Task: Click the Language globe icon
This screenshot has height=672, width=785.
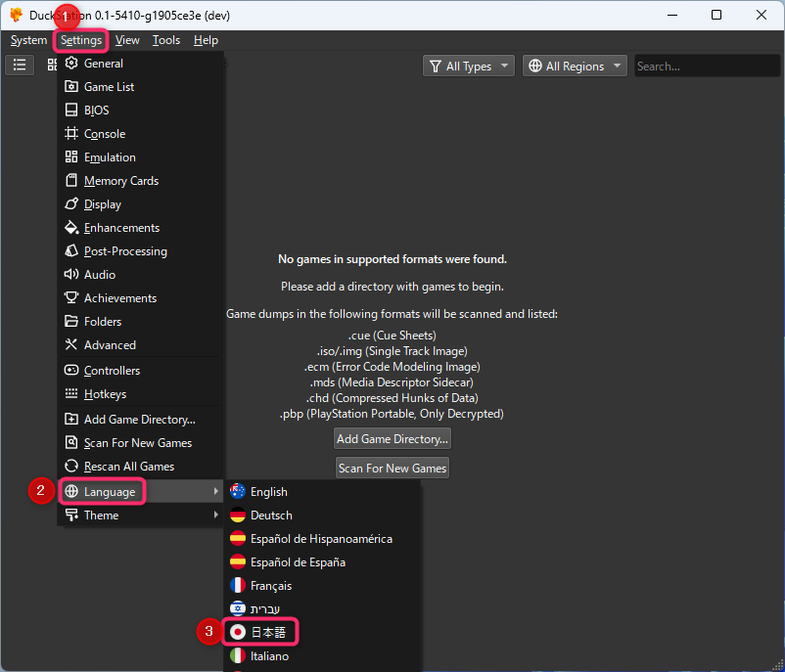Action: click(71, 492)
